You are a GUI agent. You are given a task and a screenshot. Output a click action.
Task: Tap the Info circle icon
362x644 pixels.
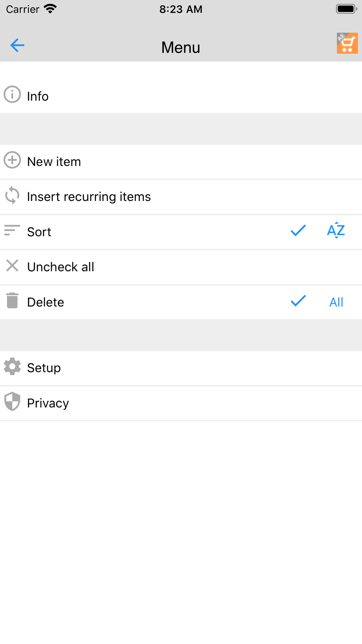12,95
